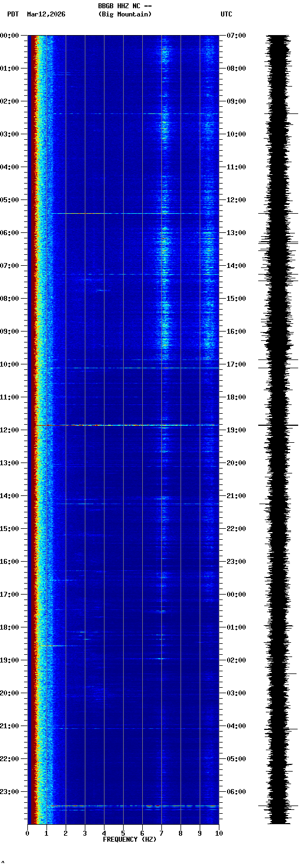Image resolution: width=302 pixels, height=868 pixels.
Task: Click the broadband event line after 23:00 PDT
Action: 135,806
